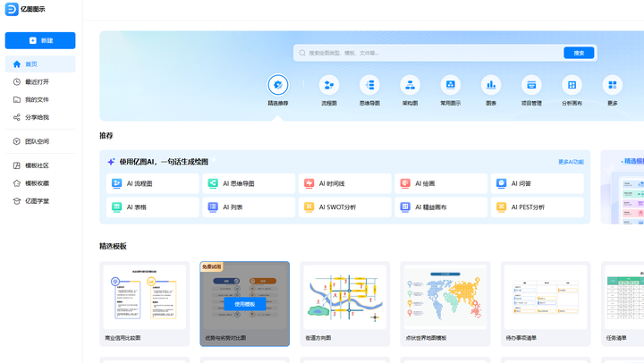
Task: Open 亿图学堂 in the sidebar
Action: point(40,201)
